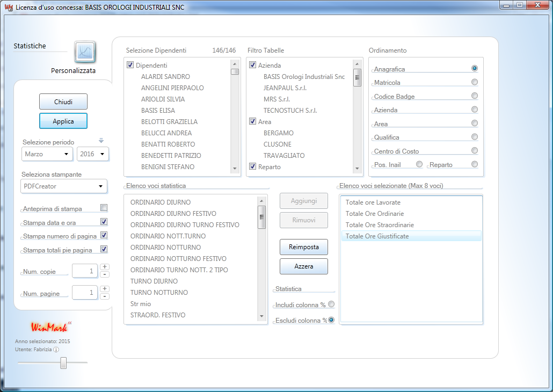Screen dimensions: 553x392
Task: Select company JEANPAUL S.r.l.
Action: (x=285, y=88)
